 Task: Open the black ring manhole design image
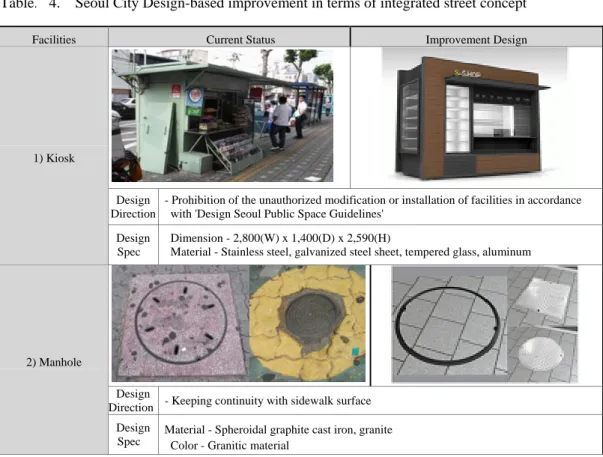pos(449,325)
